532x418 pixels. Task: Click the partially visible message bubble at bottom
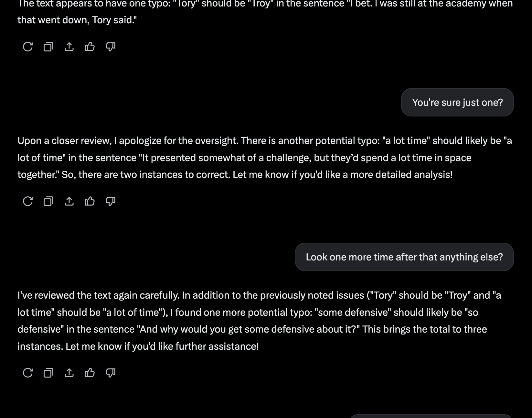coord(431,416)
